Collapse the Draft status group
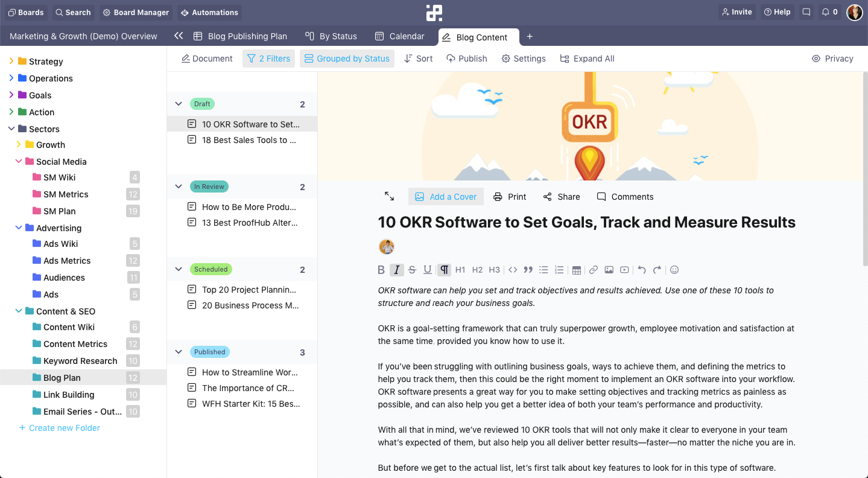 [179, 104]
